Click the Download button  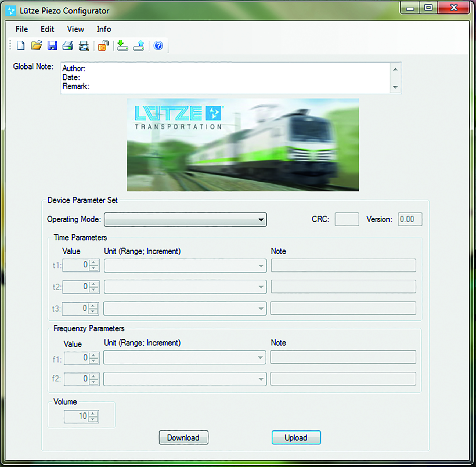pyautogui.click(x=183, y=437)
